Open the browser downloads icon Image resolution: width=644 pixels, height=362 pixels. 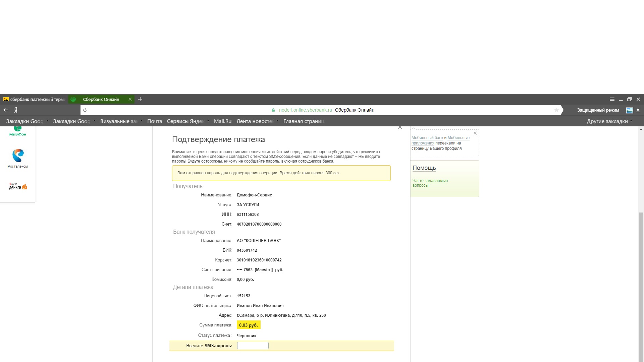tap(638, 110)
